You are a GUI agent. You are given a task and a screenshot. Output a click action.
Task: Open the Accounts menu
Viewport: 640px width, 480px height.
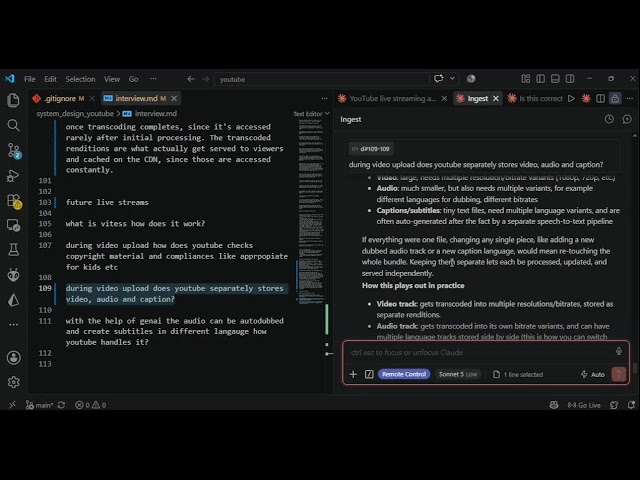click(13, 358)
